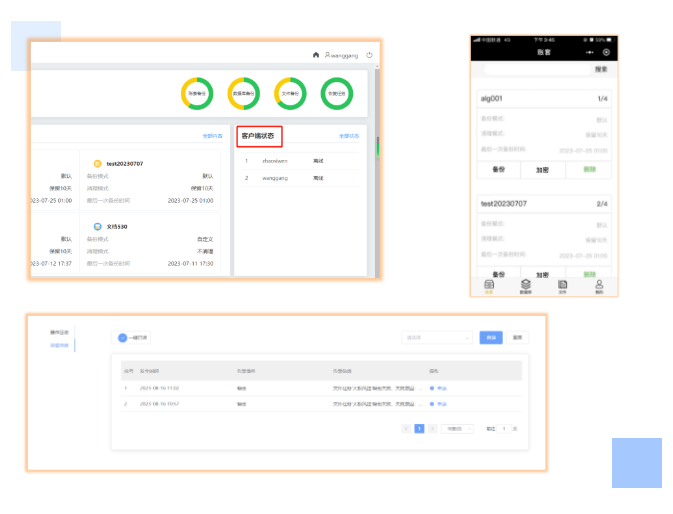Click blue dot in second alert row
Image resolution: width=673 pixels, height=514 pixels.
click(432, 404)
